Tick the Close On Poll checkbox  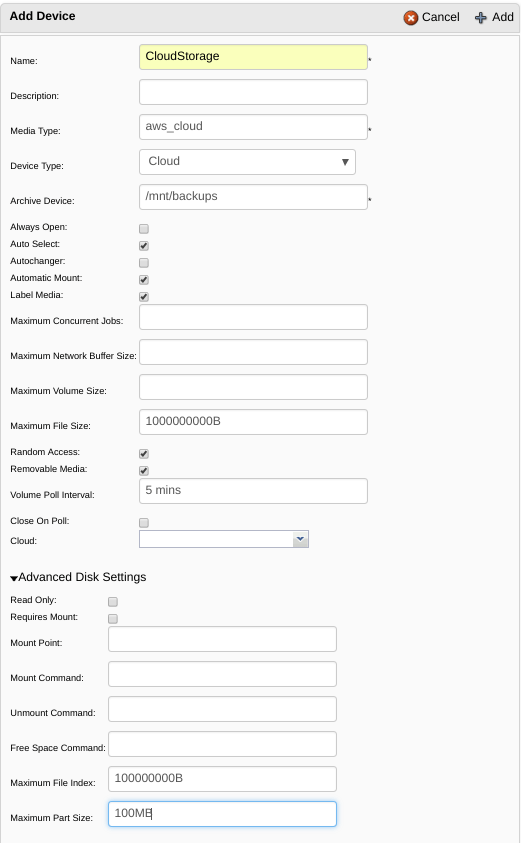[144, 523]
